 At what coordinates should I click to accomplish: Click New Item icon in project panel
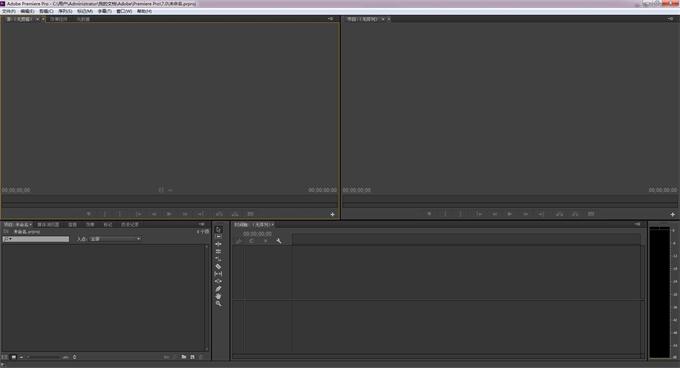click(193, 357)
